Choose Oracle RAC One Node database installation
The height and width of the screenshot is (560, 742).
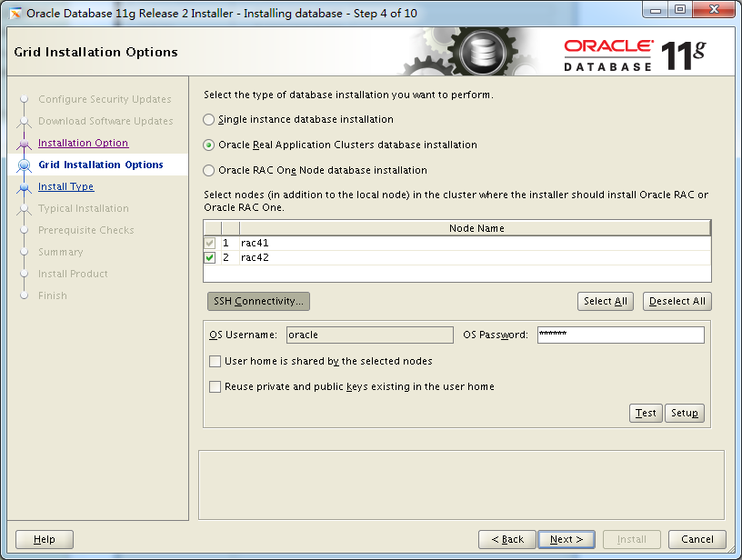209,170
